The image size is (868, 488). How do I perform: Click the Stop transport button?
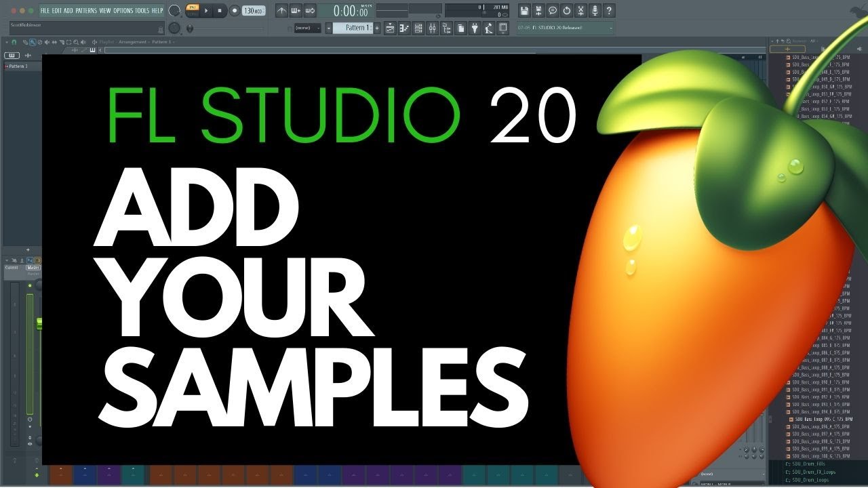click(x=220, y=11)
